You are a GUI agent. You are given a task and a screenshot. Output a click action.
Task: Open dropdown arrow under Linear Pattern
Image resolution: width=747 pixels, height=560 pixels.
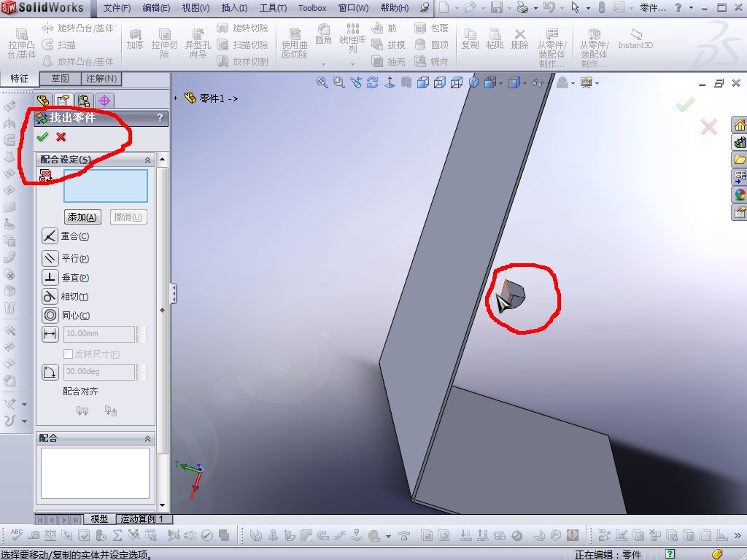[352, 64]
